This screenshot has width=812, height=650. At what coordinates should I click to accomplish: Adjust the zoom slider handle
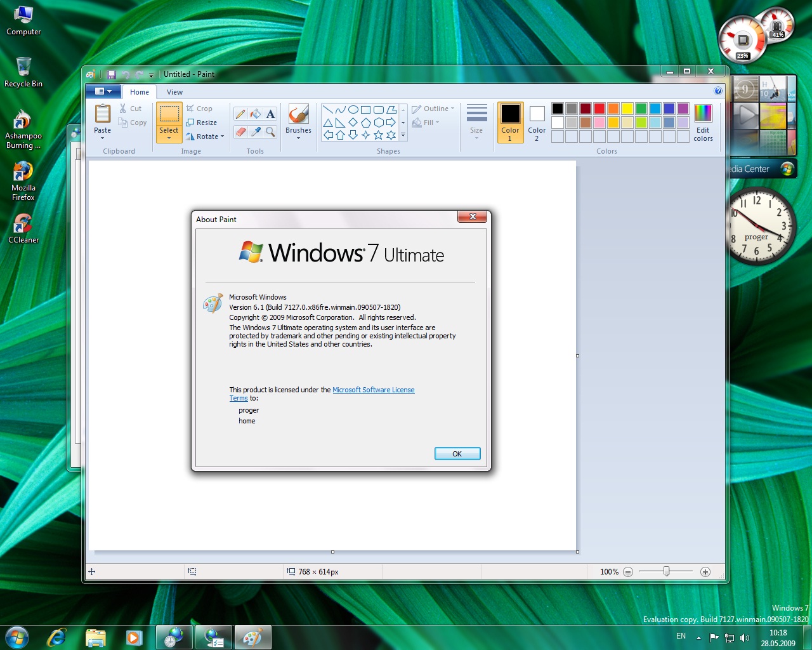[666, 571]
